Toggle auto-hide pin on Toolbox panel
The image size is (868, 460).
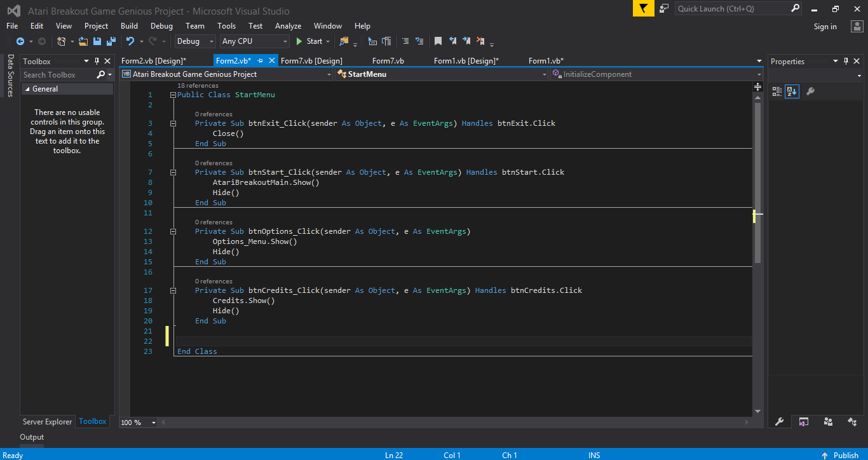[x=97, y=62]
